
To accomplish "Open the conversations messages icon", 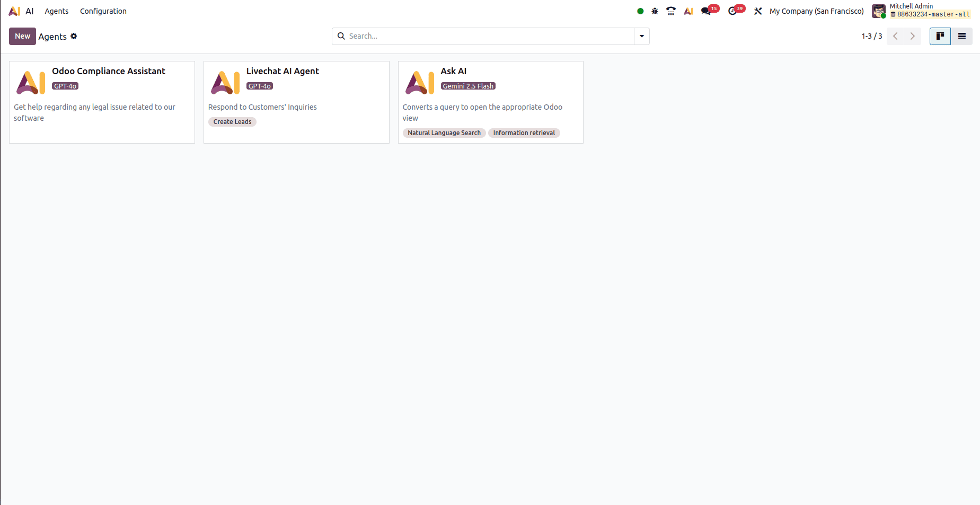I will click(x=706, y=11).
